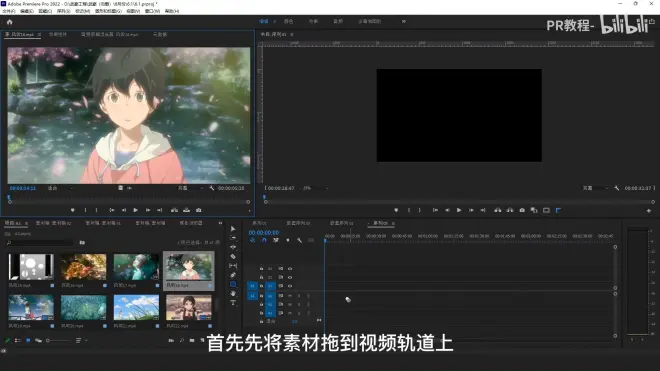Click Overwrite button in Source monitor
The image size is (660, 371).
tap(186, 210)
